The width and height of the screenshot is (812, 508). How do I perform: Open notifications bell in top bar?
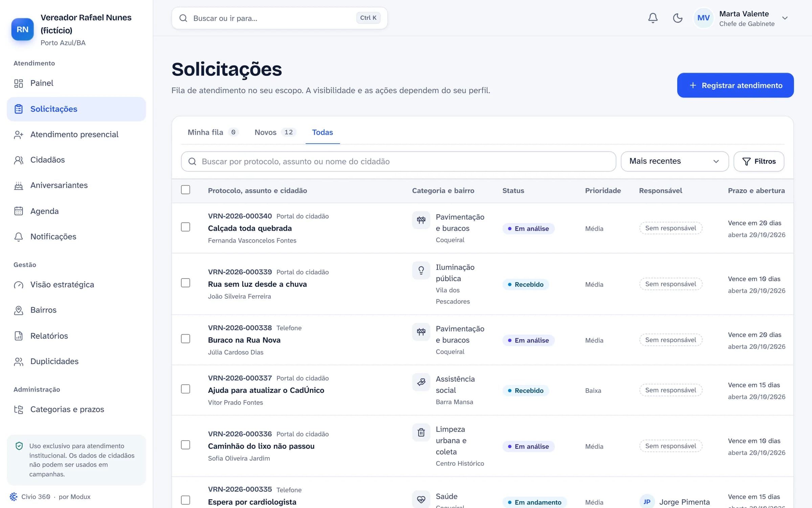point(653,18)
